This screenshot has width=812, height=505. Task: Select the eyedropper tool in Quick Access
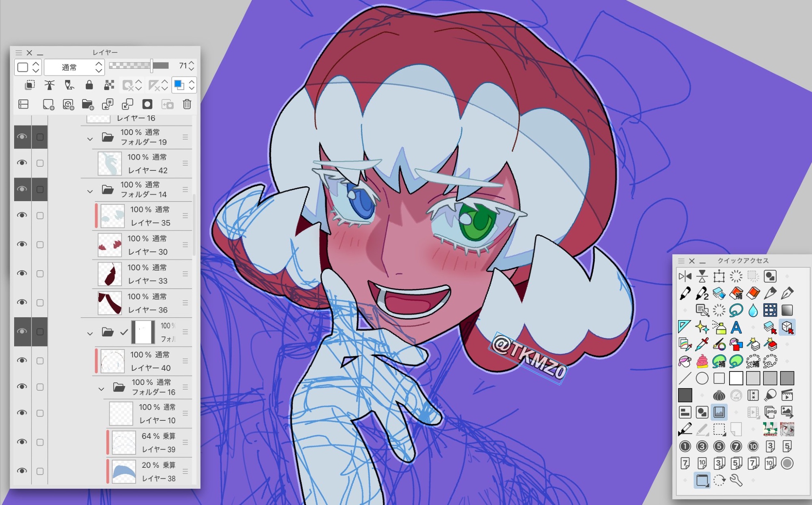[702, 344]
